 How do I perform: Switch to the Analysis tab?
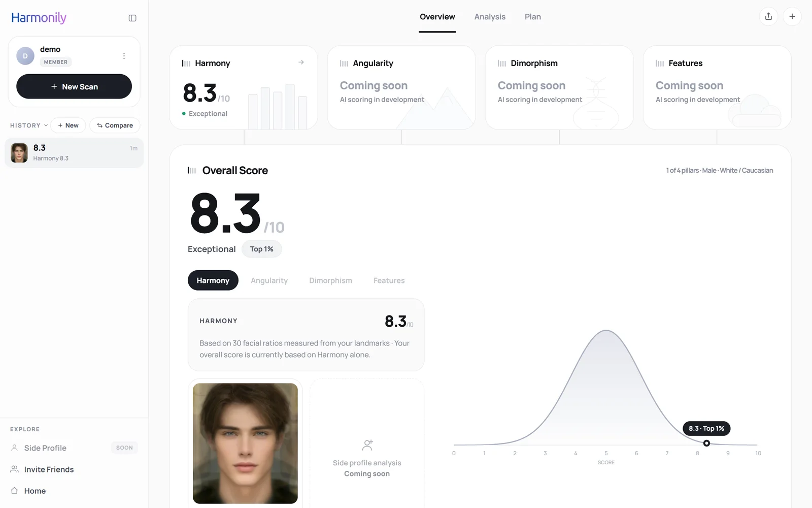(x=490, y=17)
